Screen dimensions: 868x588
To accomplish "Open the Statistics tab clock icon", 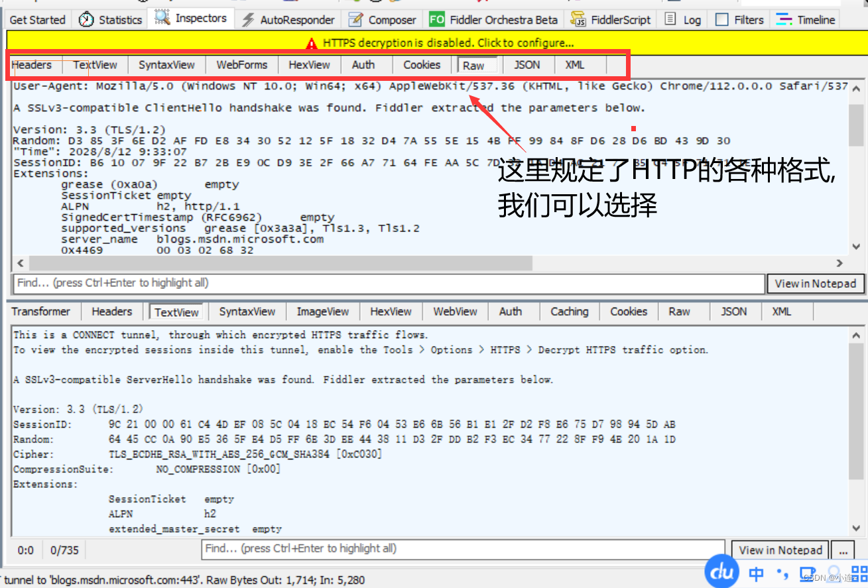I will pyautogui.click(x=86, y=19).
